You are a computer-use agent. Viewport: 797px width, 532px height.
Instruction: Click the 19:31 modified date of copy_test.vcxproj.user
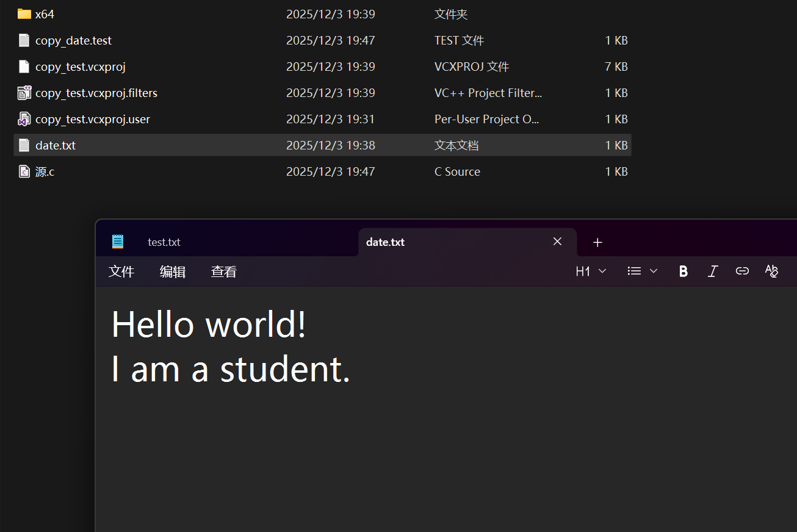(x=331, y=119)
